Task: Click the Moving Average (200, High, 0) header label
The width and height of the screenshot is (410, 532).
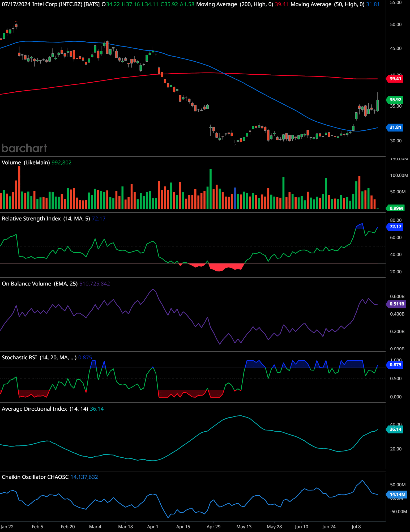Action: click(235, 4)
